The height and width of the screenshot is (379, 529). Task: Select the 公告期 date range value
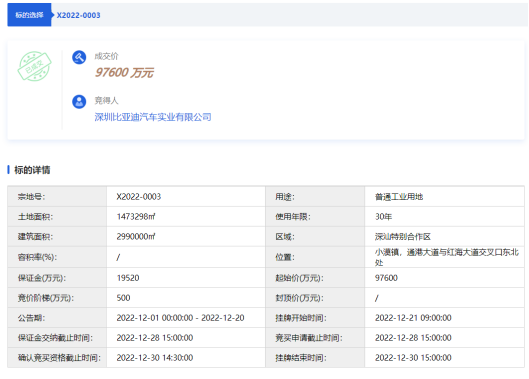pyautogui.click(x=180, y=318)
